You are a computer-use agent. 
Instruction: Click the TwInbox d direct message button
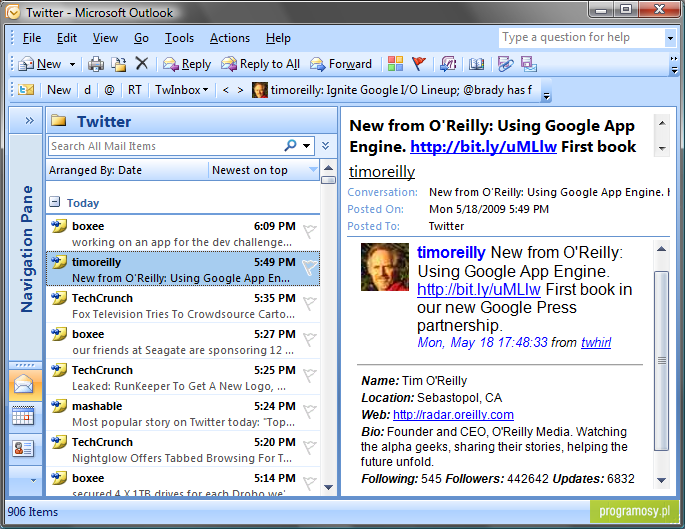click(87, 90)
